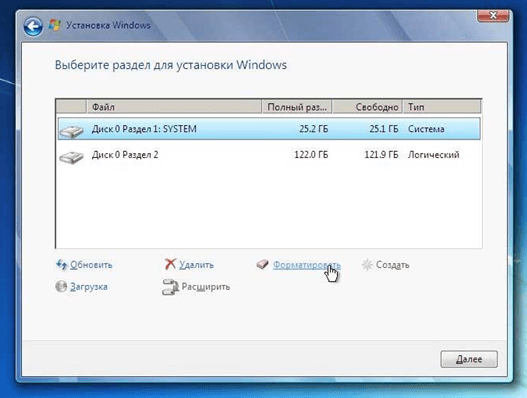
Task: Sort by the Файл column header
Action: click(x=174, y=107)
